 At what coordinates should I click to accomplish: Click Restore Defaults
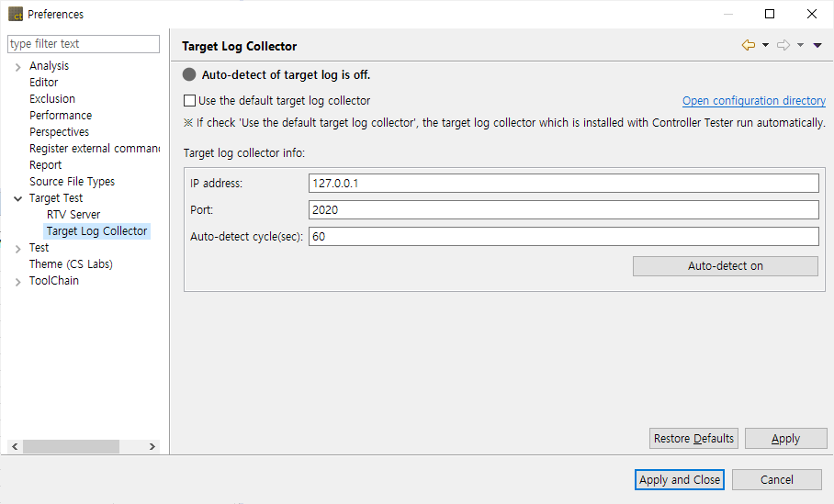point(693,439)
